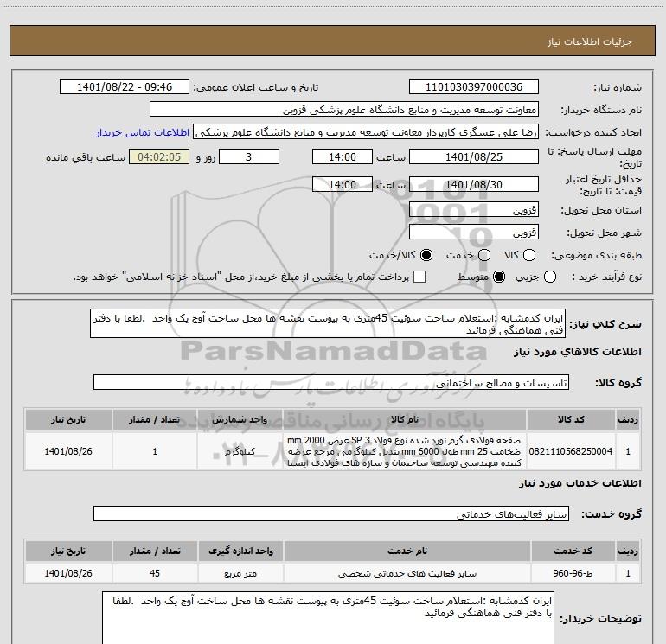This screenshot has width=666, height=644.
Task: Click response deadline date 1401/08/25
Action: point(474,156)
